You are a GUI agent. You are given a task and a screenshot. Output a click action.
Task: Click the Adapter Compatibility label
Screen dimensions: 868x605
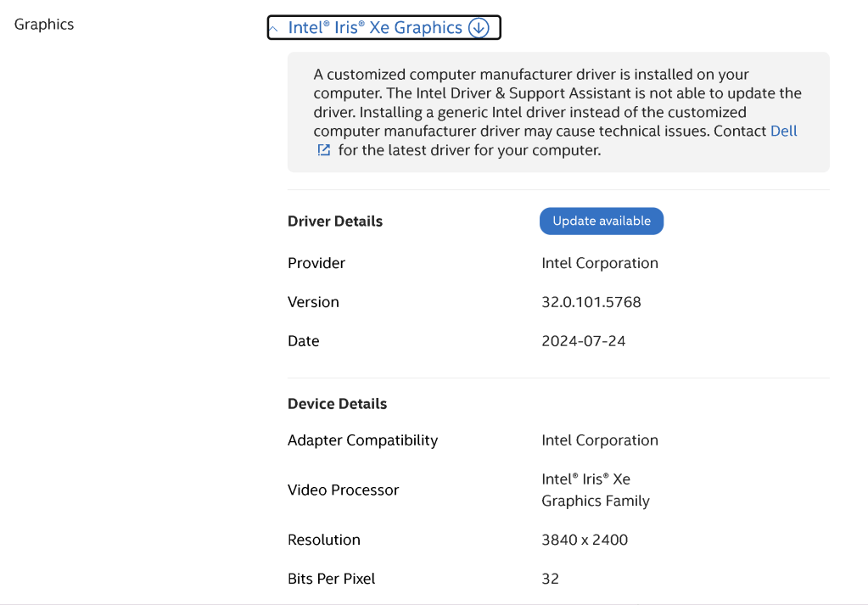(362, 440)
